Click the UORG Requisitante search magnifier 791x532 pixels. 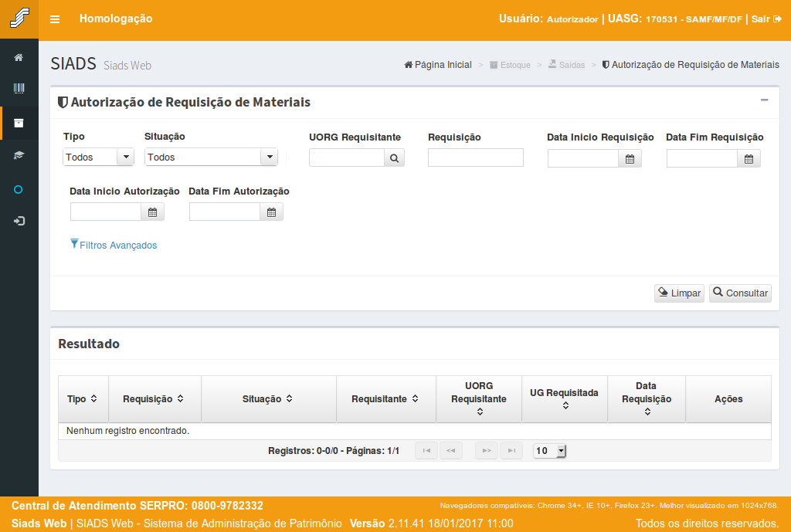[395, 158]
